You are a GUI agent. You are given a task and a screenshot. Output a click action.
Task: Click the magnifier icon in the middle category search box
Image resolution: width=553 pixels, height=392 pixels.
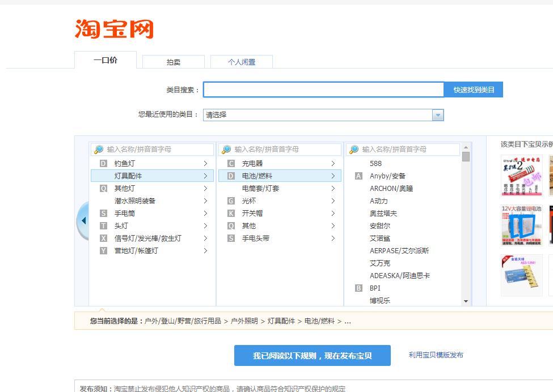[225, 149]
